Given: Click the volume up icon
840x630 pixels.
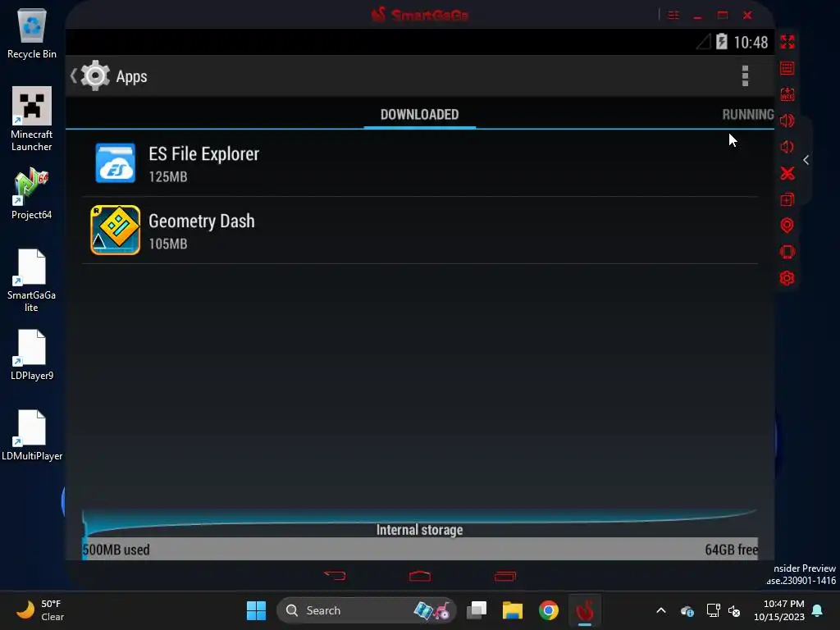Looking at the screenshot, I should pos(787,121).
